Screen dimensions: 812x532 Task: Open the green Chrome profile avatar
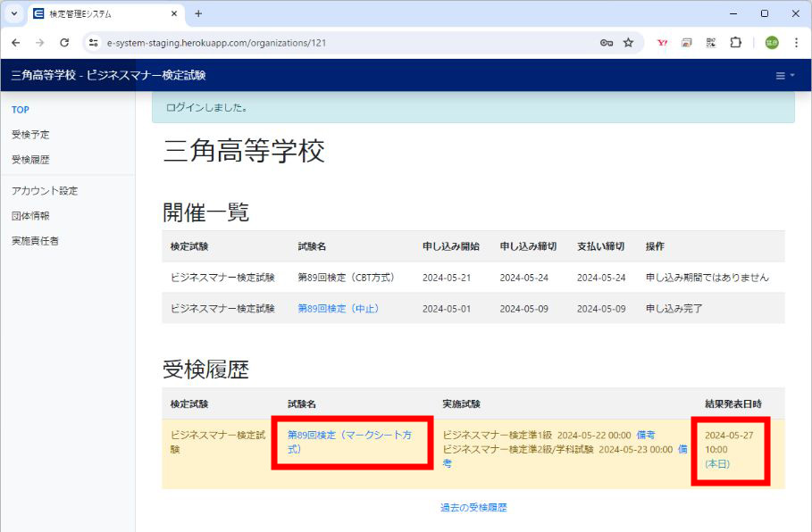(772, 43)
